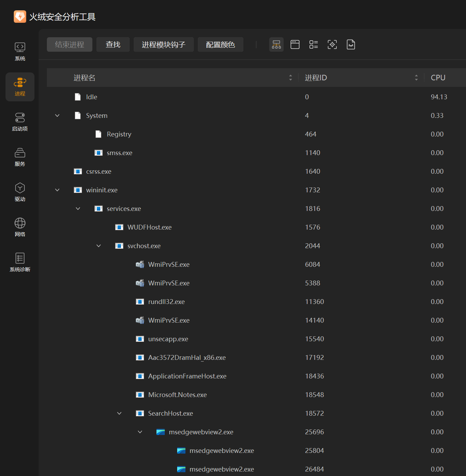Select the ApplicationFrameHost.exe process

point(256,376)
